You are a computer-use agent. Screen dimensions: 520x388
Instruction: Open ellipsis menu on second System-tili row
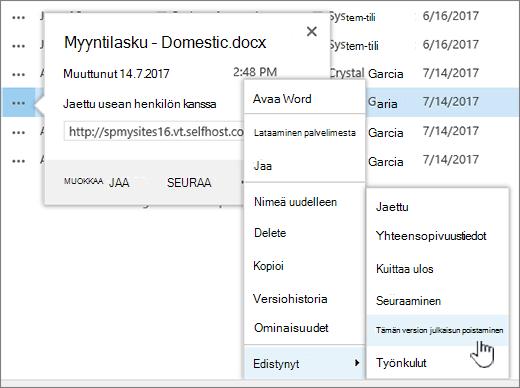tap(18, 46)
